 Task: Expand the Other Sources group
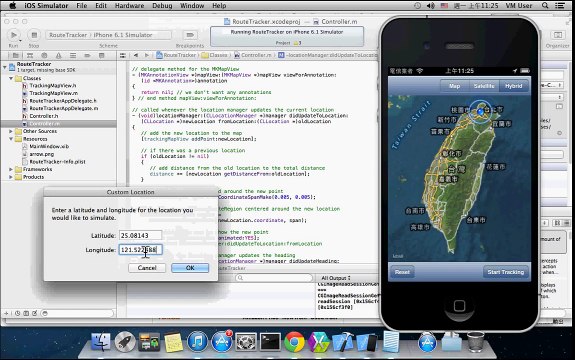coord(11,131)
